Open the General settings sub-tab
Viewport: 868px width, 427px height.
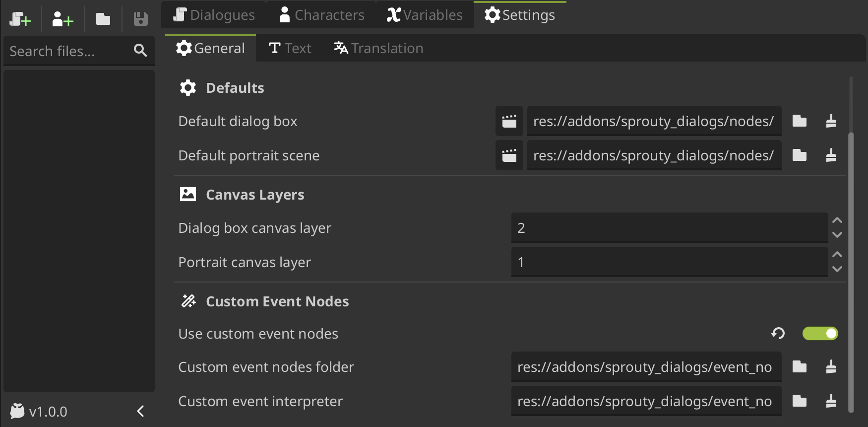click(x=210, y=48)
